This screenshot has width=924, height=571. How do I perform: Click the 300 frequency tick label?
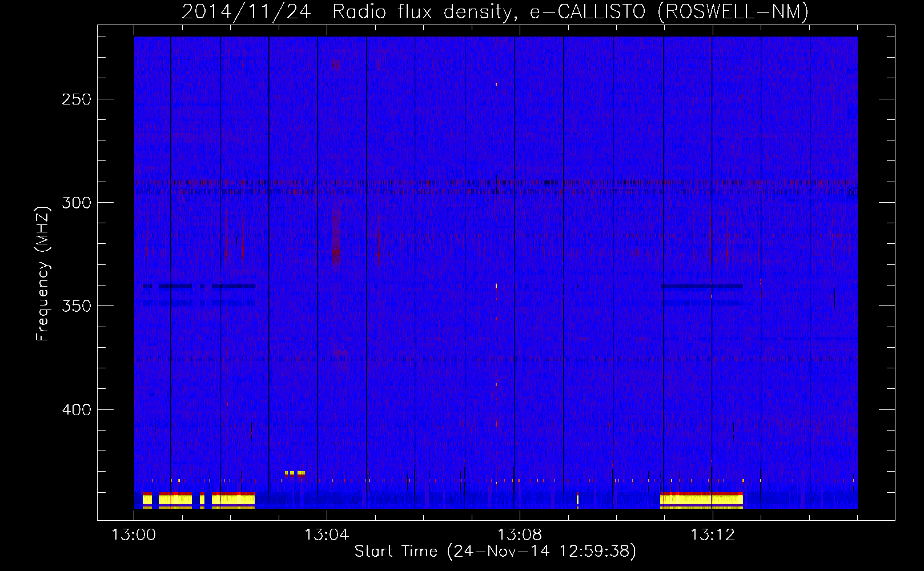[x=77, y=203]
